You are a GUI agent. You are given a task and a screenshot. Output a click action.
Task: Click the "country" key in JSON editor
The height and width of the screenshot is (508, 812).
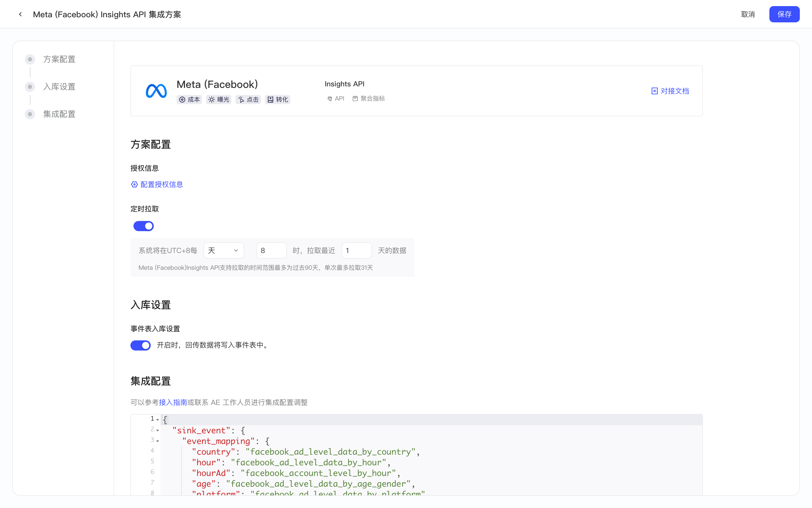tap(213, 452)
